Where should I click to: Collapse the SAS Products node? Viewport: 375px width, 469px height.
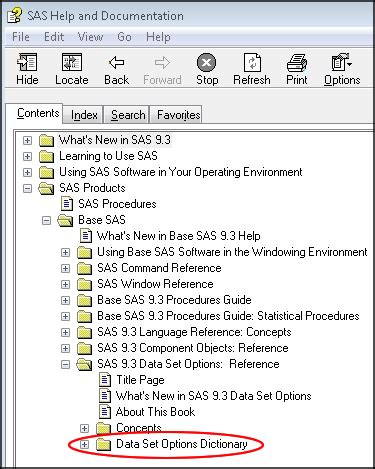point(27,188)
